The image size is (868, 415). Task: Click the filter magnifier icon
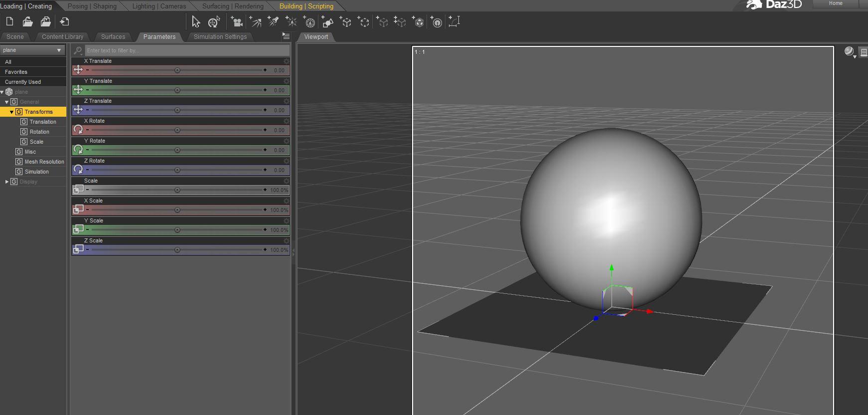pos(78,50)
